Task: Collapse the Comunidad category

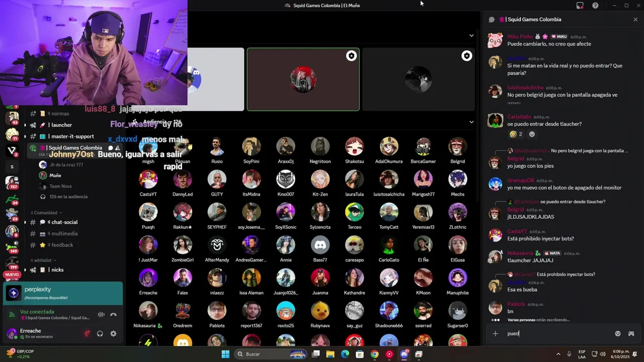Action: click(x=46, y=213)
